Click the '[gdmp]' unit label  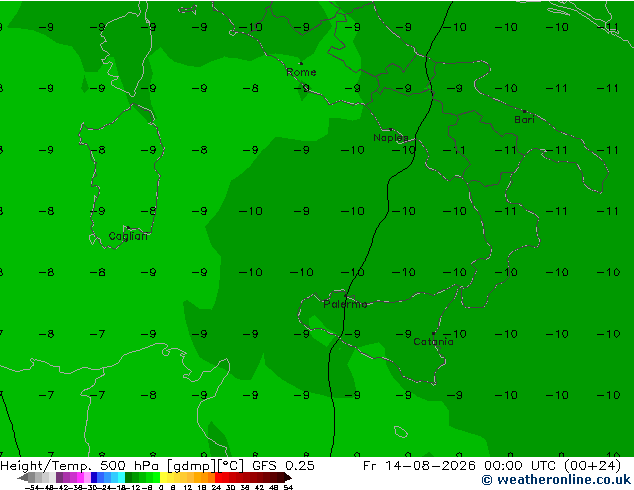[192, 466]
